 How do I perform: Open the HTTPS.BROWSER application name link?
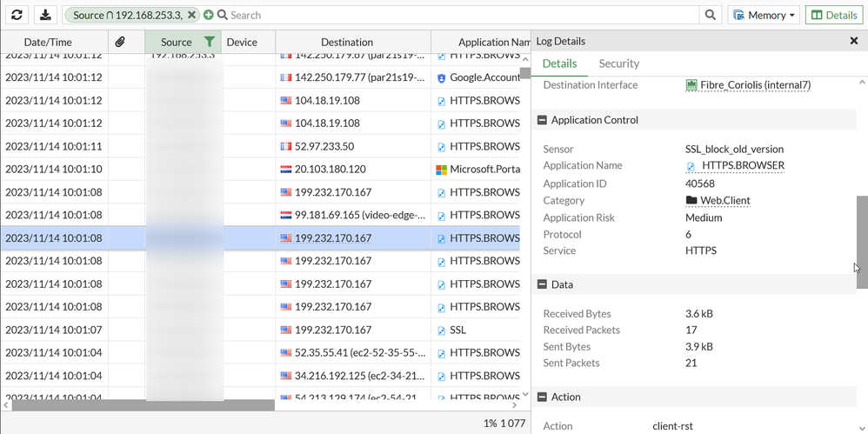742,166
